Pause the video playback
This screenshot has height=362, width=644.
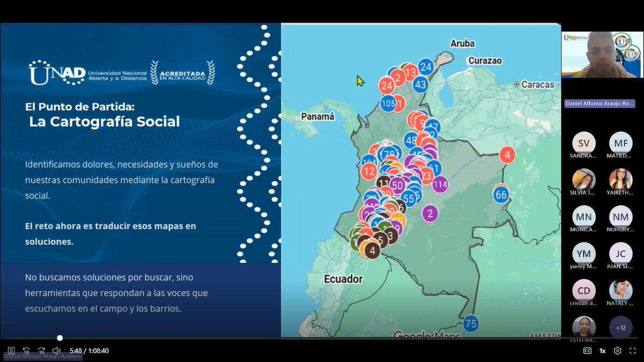11,351
